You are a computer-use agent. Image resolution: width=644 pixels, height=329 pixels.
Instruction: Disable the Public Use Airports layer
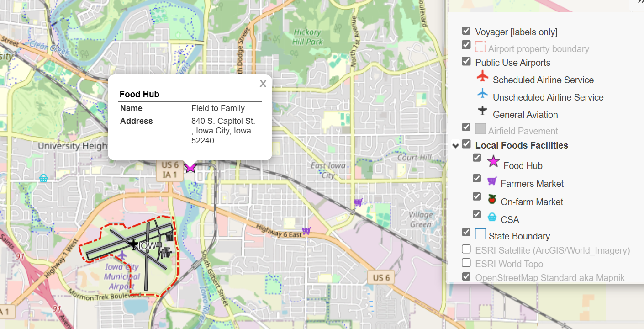tap(466, 61)
